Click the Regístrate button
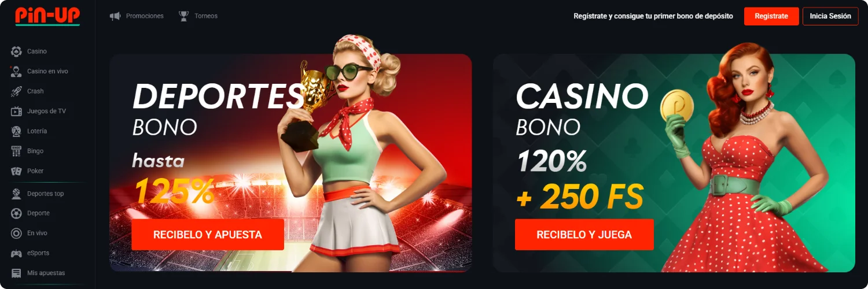The height and width of the screenshot is (289, 868). point(771,16)
